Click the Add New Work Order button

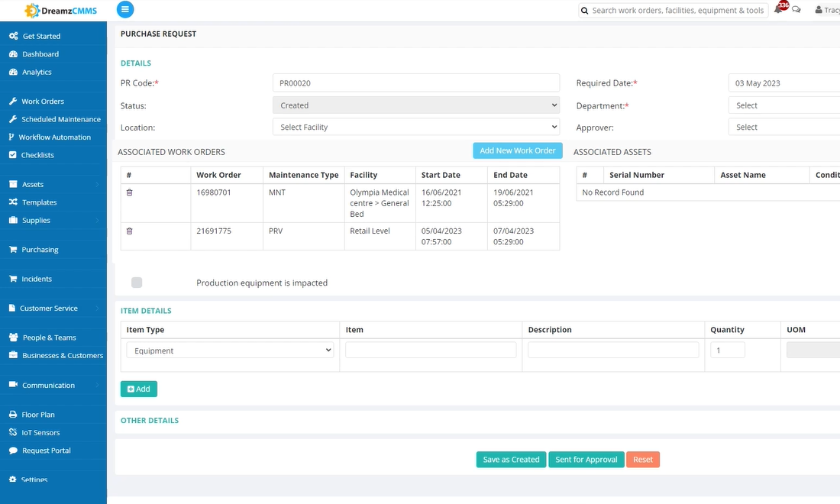click(x=517, y=150)
